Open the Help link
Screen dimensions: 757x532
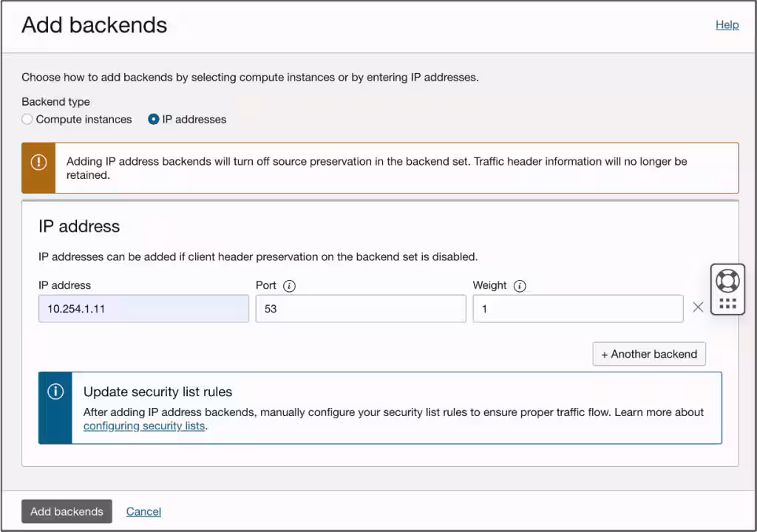click(x=727, y=24)
